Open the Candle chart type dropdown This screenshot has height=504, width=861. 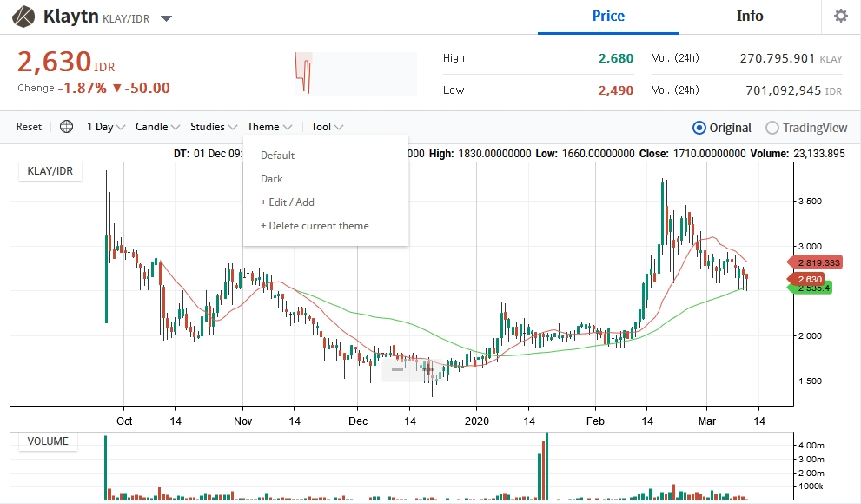(x=157, y=127)
